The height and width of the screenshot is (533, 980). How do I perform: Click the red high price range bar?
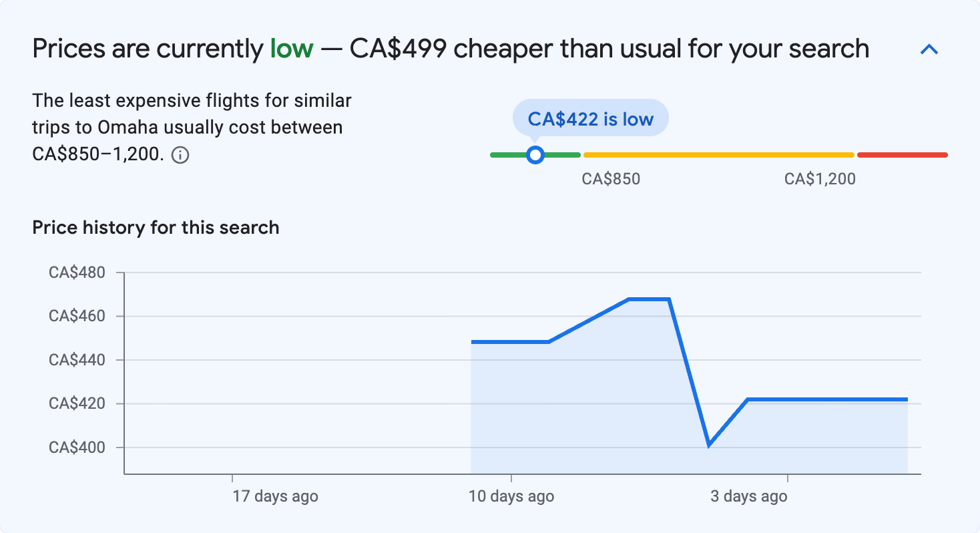(x=901, y=154)
